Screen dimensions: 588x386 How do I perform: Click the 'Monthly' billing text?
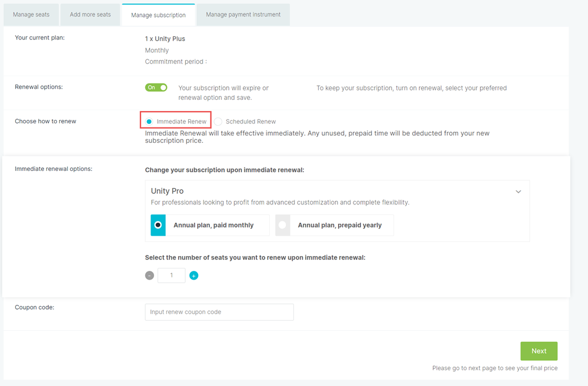(x=157, y=50)
